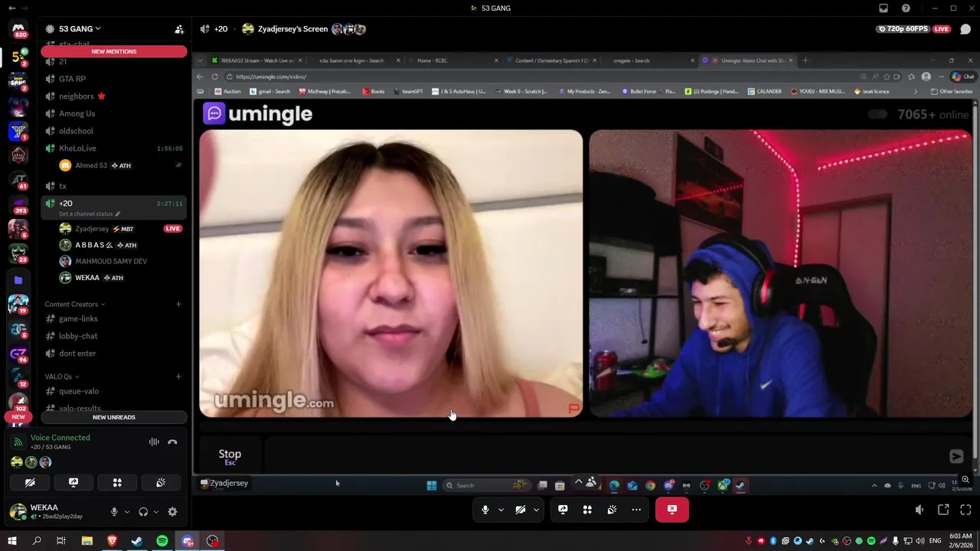The width and height of the screenshot is (980, 551).
Task: Adjust stream volume via speaker icon
Action: tap(920, 510)
